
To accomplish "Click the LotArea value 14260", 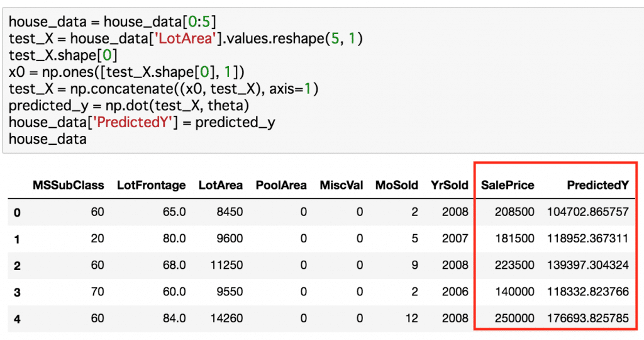I will pyautogui.click(x=226, y=318).
